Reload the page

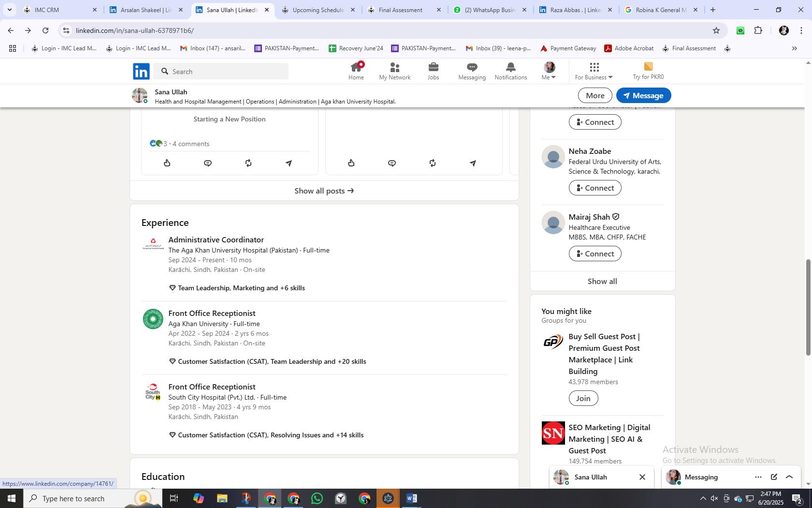(x=45, y=30)
